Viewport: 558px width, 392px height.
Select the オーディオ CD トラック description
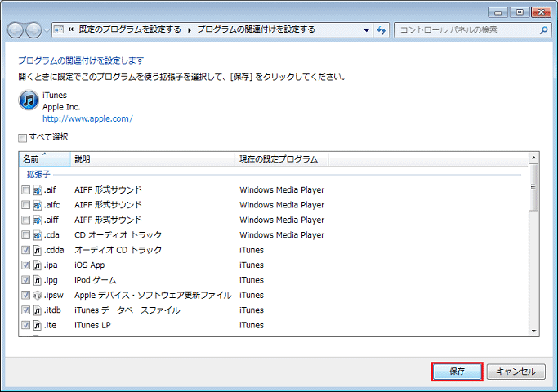point(118,250)
